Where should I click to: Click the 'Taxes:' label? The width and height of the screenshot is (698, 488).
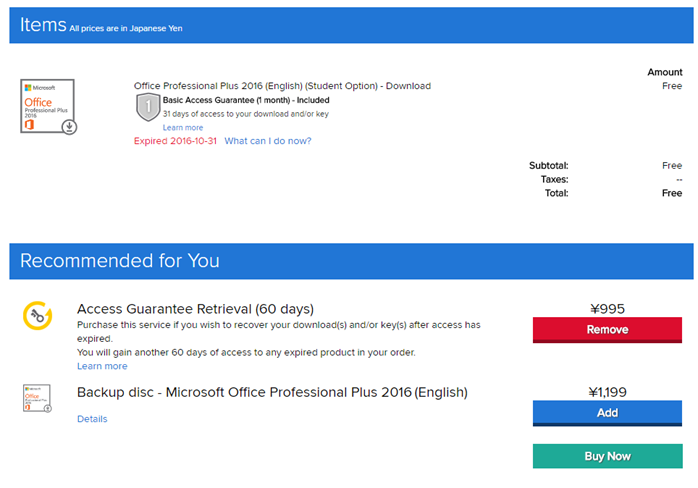554,179
